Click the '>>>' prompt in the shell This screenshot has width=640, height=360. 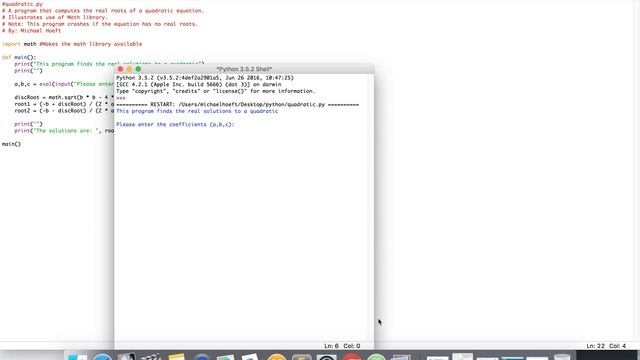(x=120, y=98)
